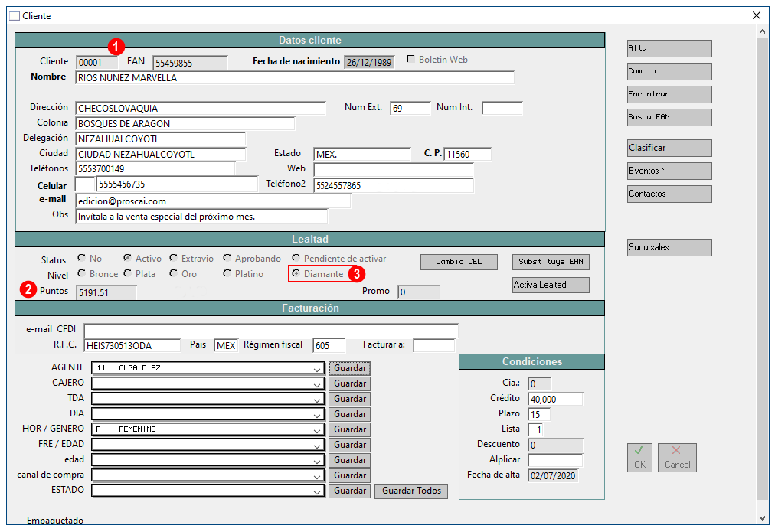The width and height of the screenshot is (775, 532).
Task: Click Guardar next to TDA
Action: point(349,399)
